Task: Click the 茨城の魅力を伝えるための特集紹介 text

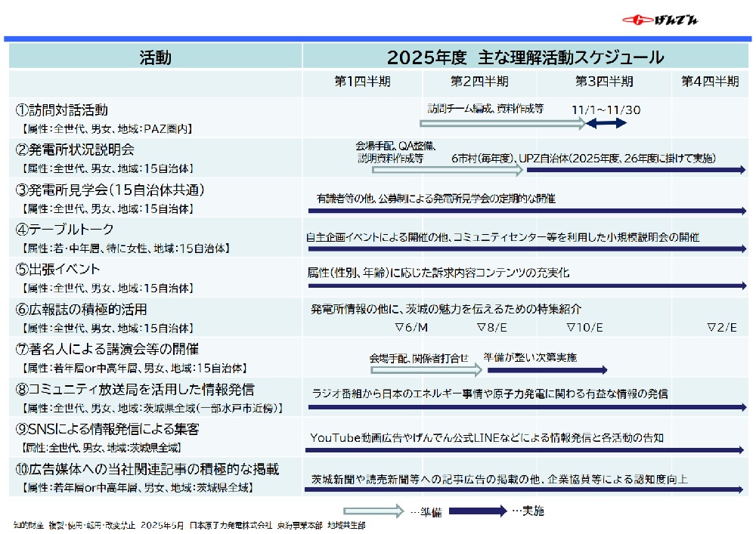Action: click(493, 309)
